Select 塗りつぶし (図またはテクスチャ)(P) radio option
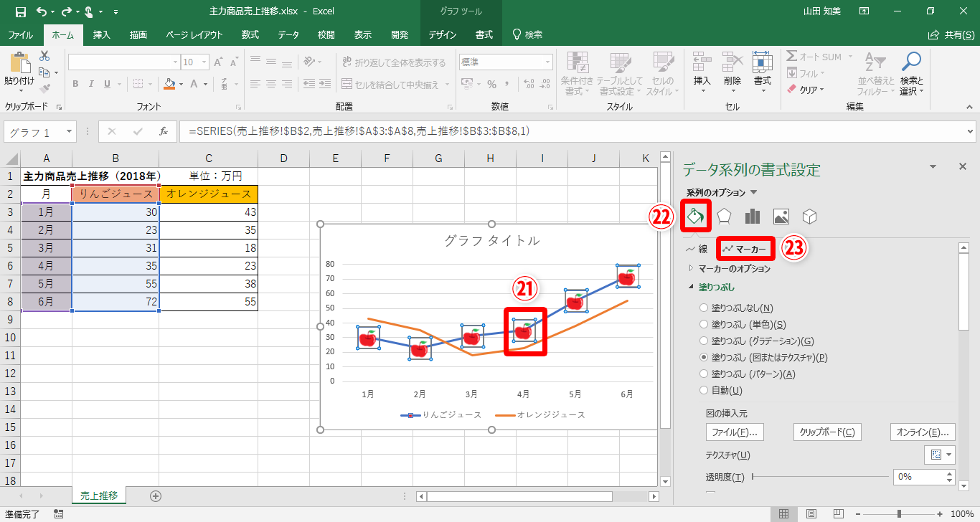Screen dimensions: 980x522 [x=704, y=357]
